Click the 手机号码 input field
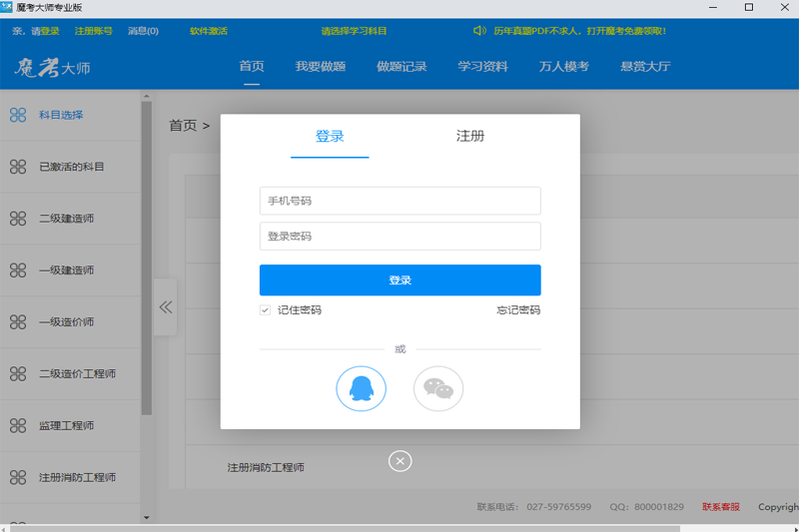 [x=399, y=201]
